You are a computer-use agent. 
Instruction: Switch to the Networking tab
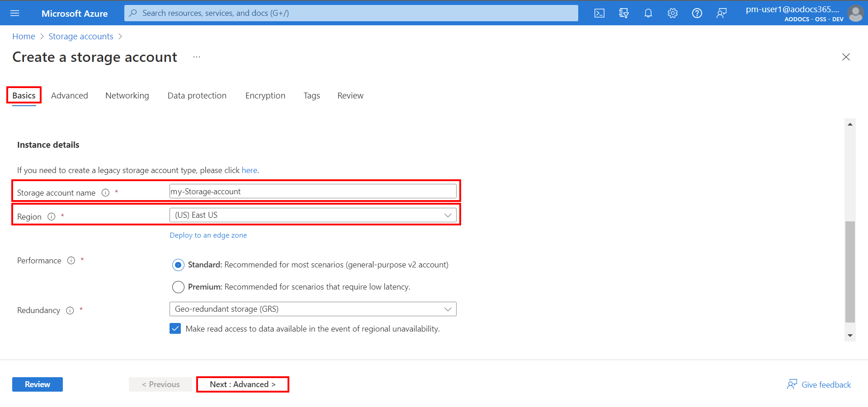[127, 96]
